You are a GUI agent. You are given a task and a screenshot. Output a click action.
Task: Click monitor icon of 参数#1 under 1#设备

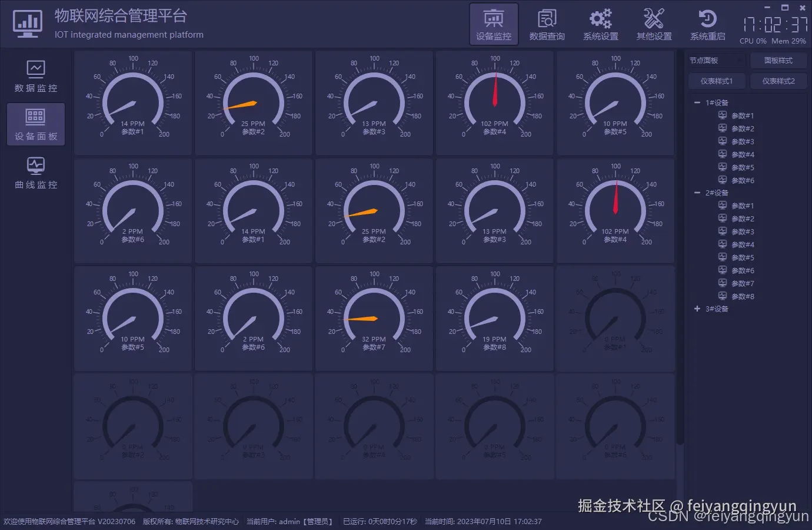pyautogui.click(x=723, y=115)
